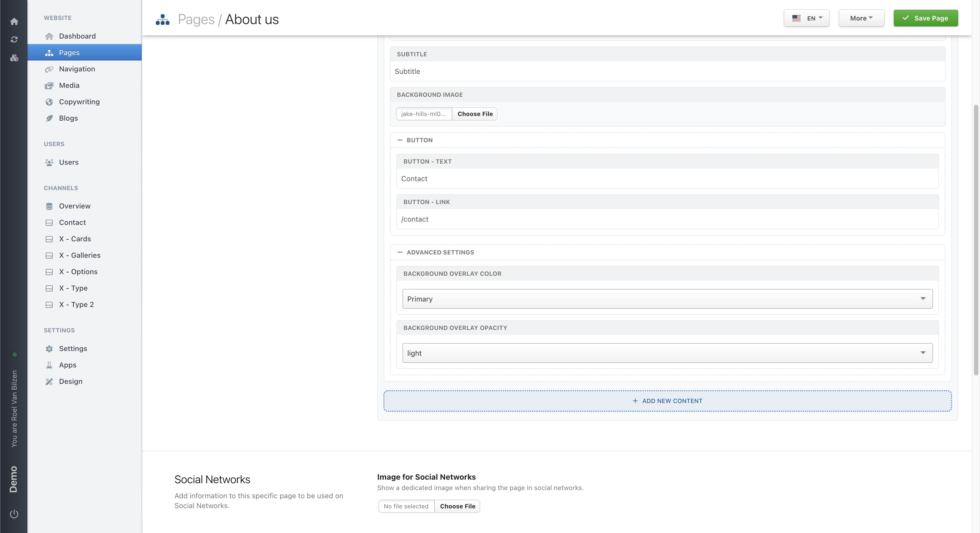Open the EN language dropdown
The image size is (980, 533).
click(806, 18)
